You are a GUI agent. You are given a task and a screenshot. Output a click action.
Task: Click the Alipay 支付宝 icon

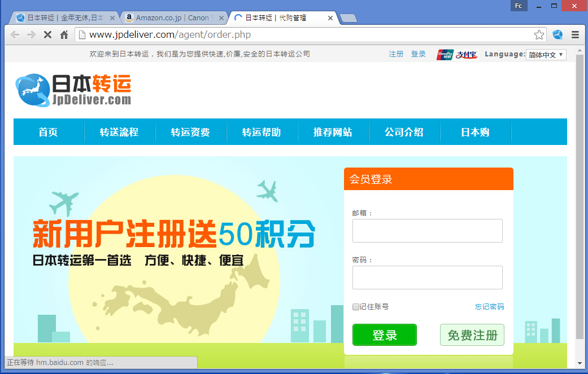tap(467, 55)
